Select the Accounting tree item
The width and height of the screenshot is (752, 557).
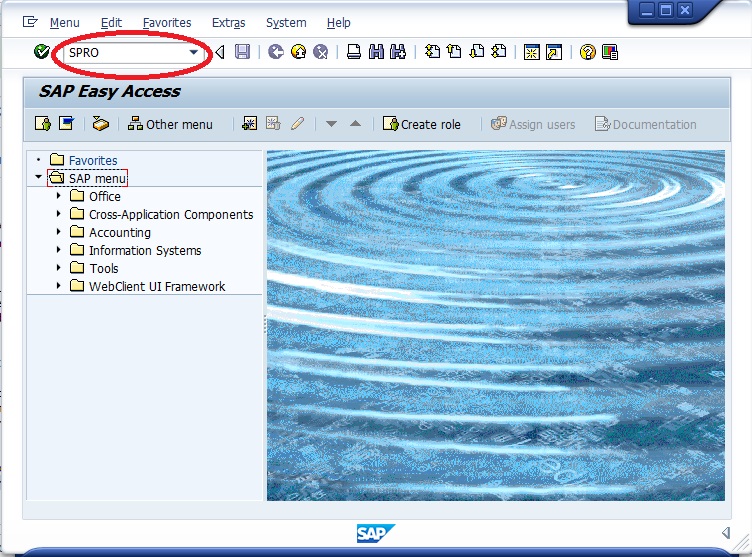point(120,232)
